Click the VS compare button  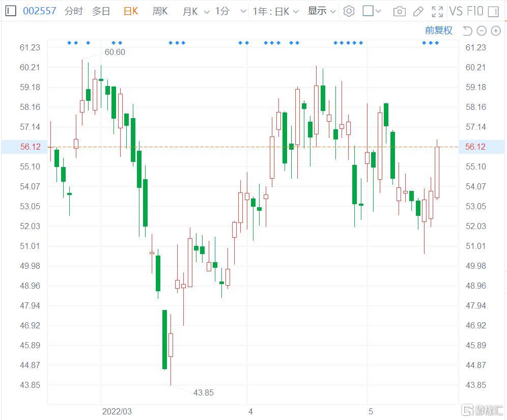point(456,11)
